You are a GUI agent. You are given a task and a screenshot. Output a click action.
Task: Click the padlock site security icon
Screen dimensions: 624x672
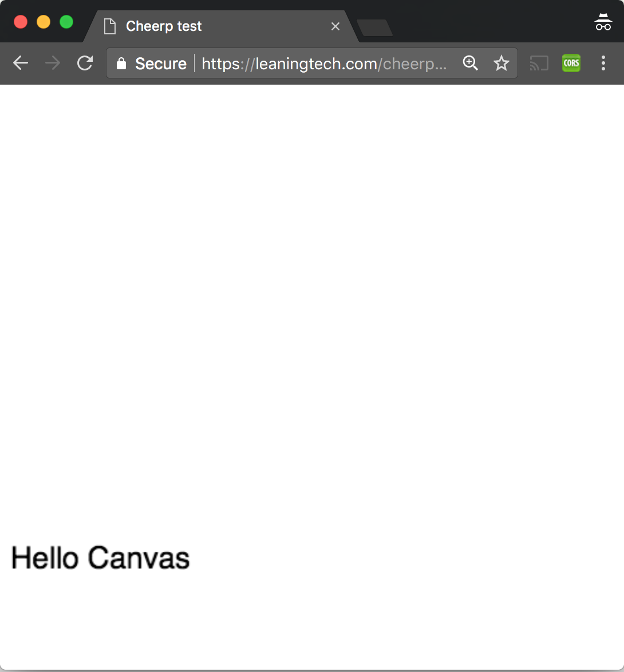tap(121, 64)
